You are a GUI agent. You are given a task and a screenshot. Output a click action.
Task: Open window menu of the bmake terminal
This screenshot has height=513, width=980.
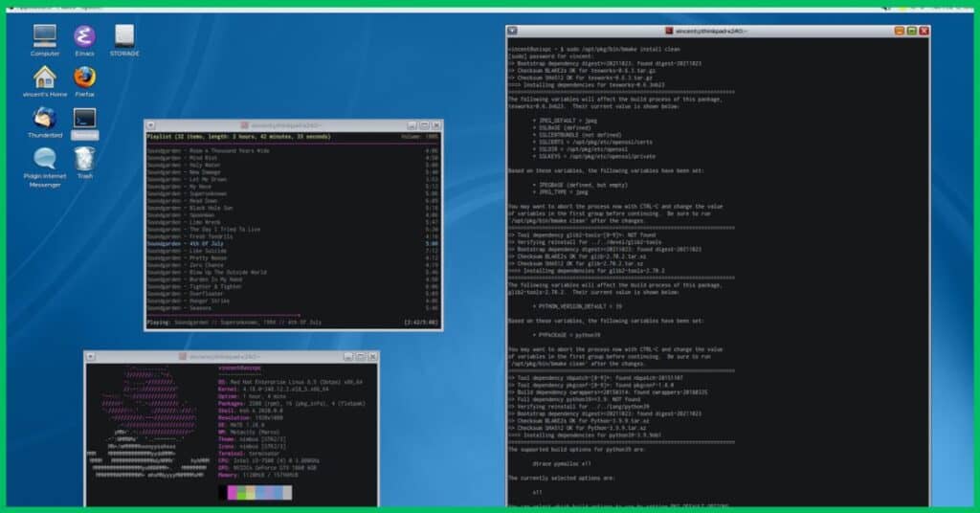pyautogui.click(x=512, y=31)
